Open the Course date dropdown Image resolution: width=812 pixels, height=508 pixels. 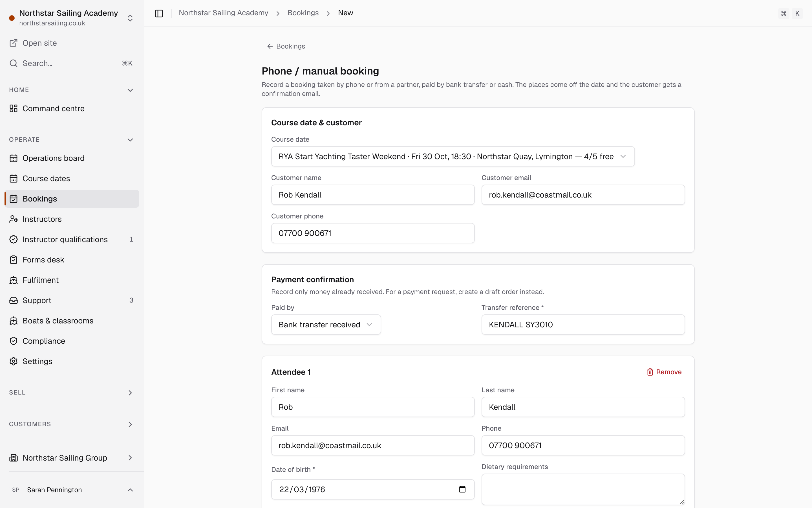click(453, 156)
